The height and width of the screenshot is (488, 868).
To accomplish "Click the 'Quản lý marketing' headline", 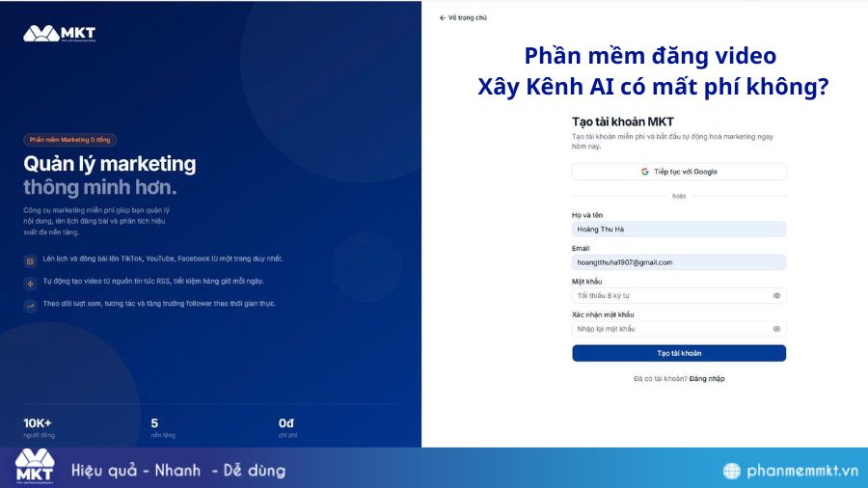I will coord(110,164).
